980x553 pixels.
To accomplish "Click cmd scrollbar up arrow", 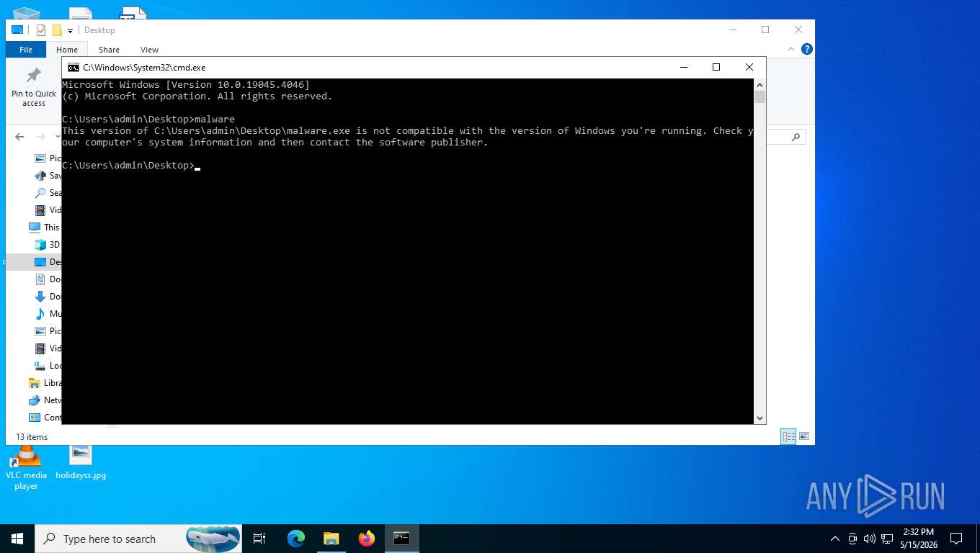I will [x=759, y=84].
